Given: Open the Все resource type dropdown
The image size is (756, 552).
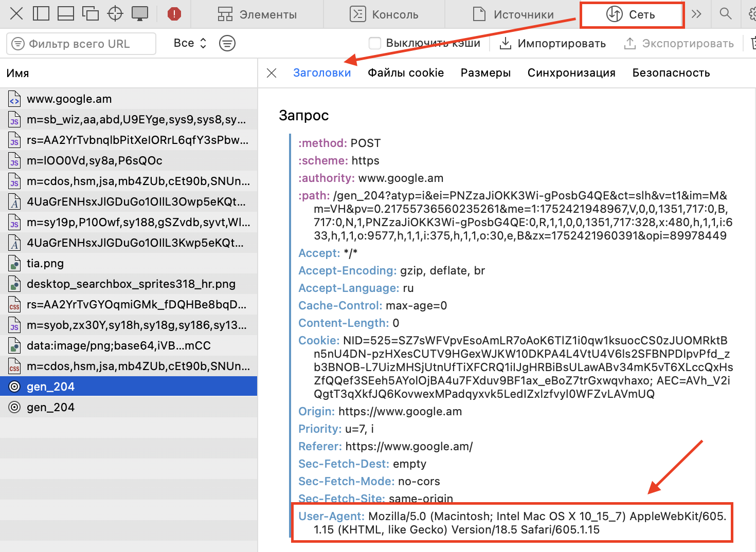Looking at the screenshot, I should pyautogui.click(x=189, y=43).
